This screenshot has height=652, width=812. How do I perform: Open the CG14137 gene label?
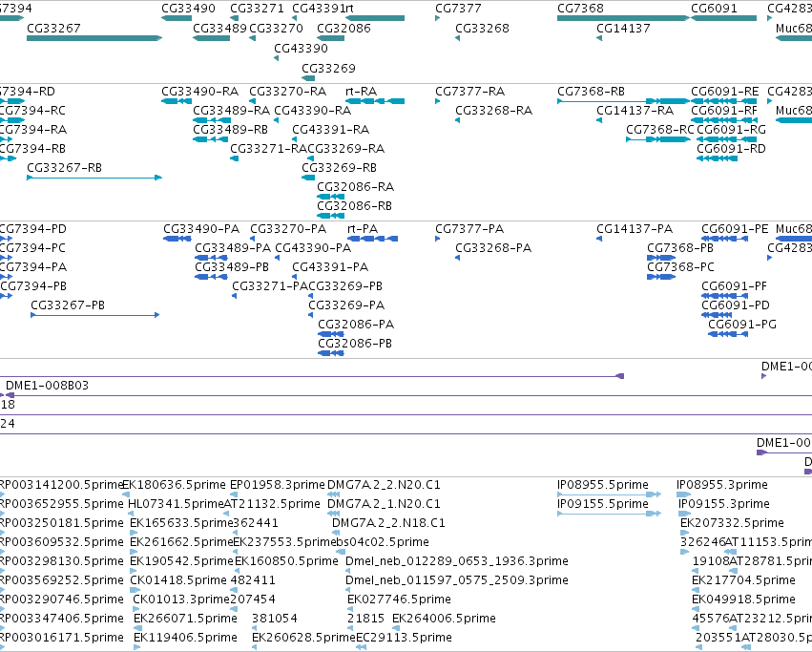point(623,29)
